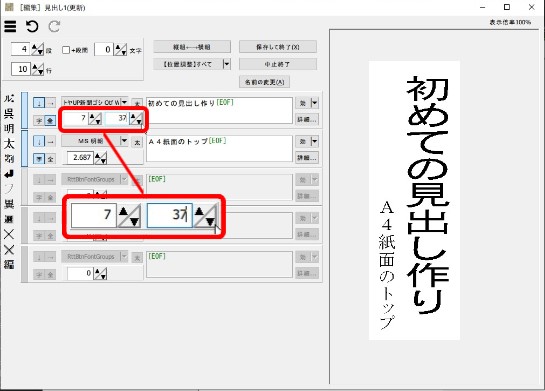Image resolution: width=545 pixels, height=391 pixels.
Task: Open 効 effect dropdown in A4紙面のトップ row
Action: click(x=315, y=141)
